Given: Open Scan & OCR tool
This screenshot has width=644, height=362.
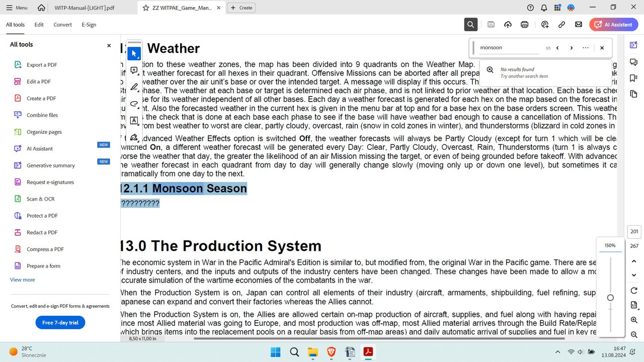Looking at the screenshot, I should tap(41, 199).
